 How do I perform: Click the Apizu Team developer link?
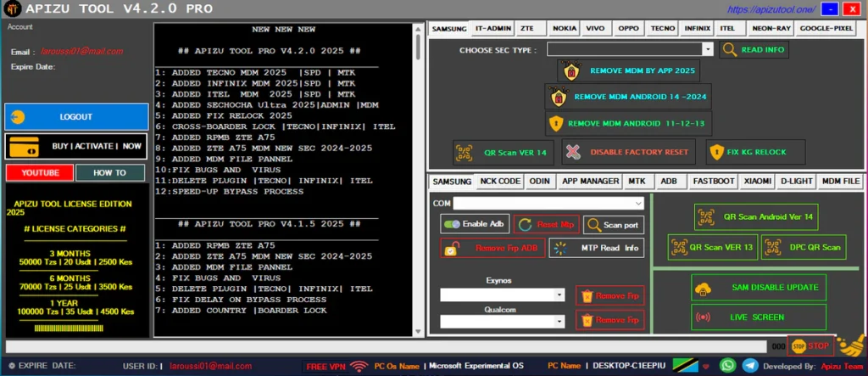pos(841,367)
